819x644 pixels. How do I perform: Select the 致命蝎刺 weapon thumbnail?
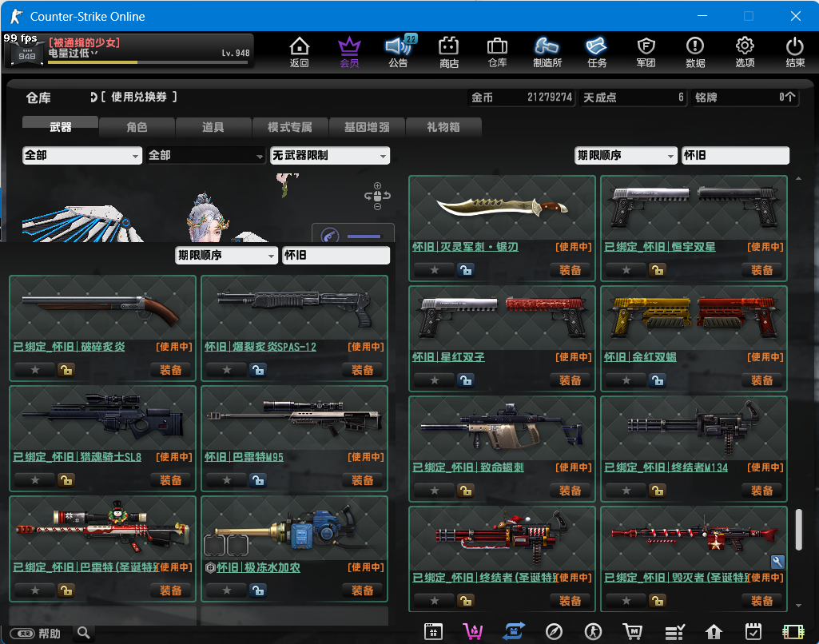[x=502, y=427]
